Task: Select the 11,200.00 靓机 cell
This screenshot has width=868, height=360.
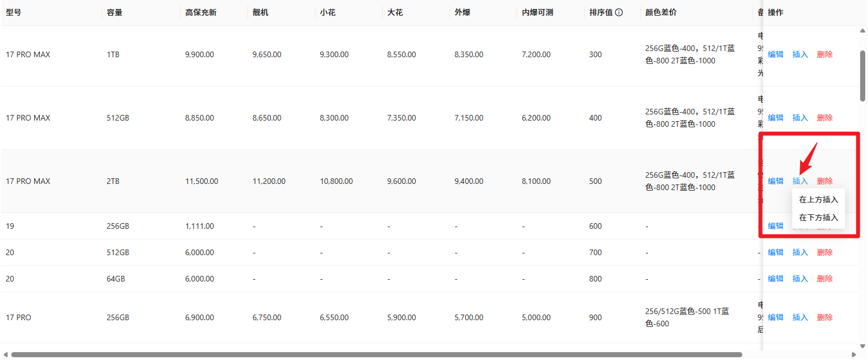Action: tap(269, 181)
